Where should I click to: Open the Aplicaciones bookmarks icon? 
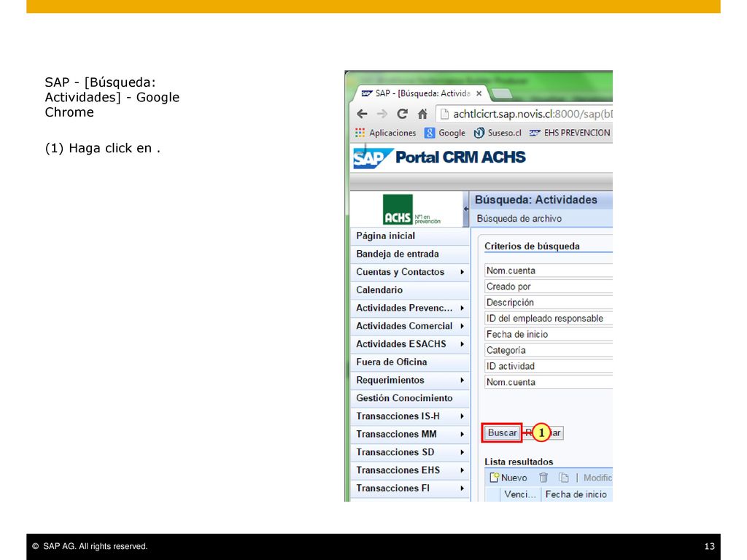pyautogui.click(x=360, y=133)
